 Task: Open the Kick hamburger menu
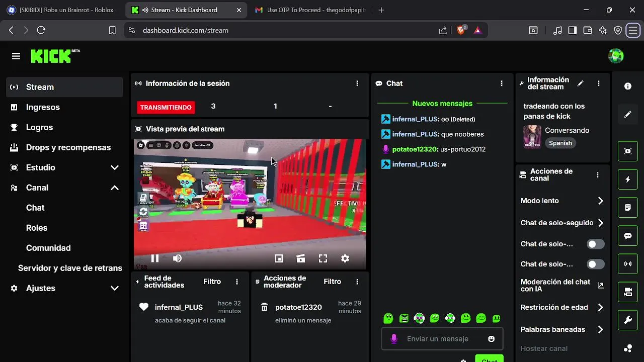point(16,56)
